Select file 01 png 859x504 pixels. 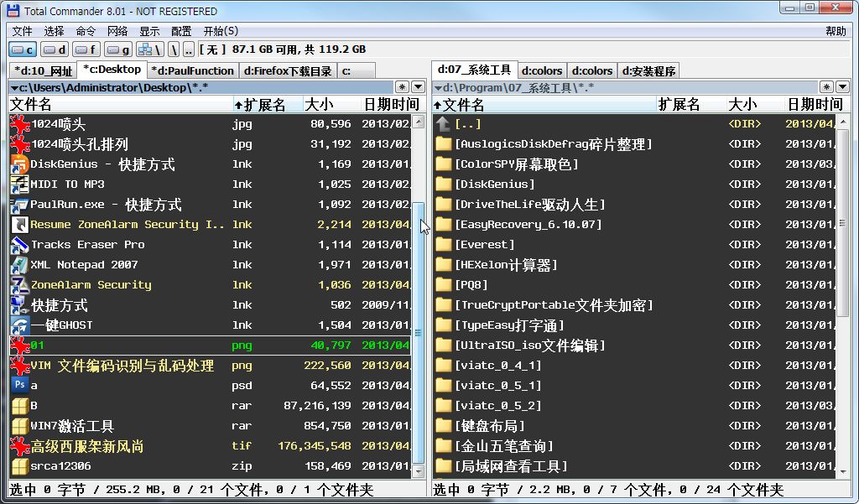tap(211, 346)
